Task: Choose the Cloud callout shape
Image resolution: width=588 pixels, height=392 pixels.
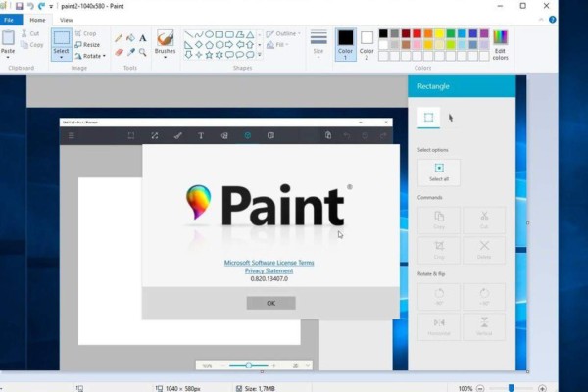Action: [x=250, y=55]
